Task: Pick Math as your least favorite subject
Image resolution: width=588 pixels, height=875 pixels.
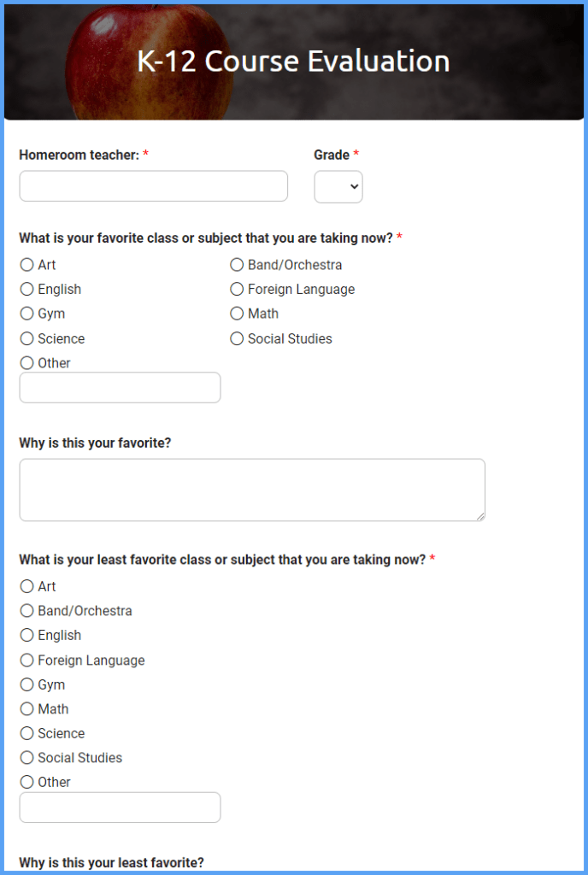Action: (x=26, y=708)
